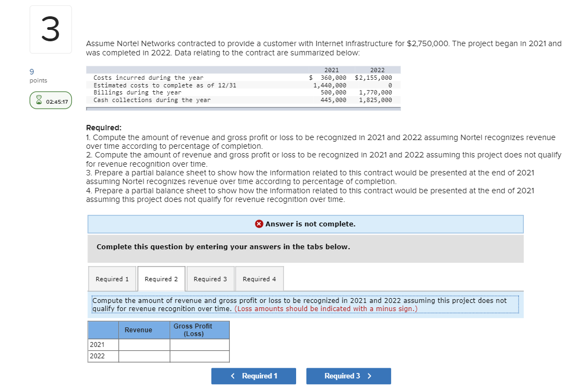This screenshot has width=577, height=392.
Task: Click the hourglass timer icon
Action: coord(39,100)
